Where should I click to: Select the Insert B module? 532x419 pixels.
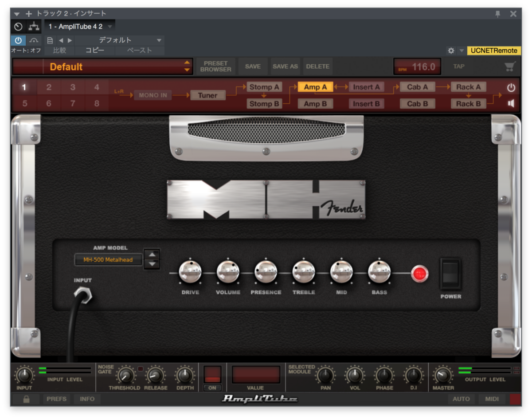click(366, 104)
